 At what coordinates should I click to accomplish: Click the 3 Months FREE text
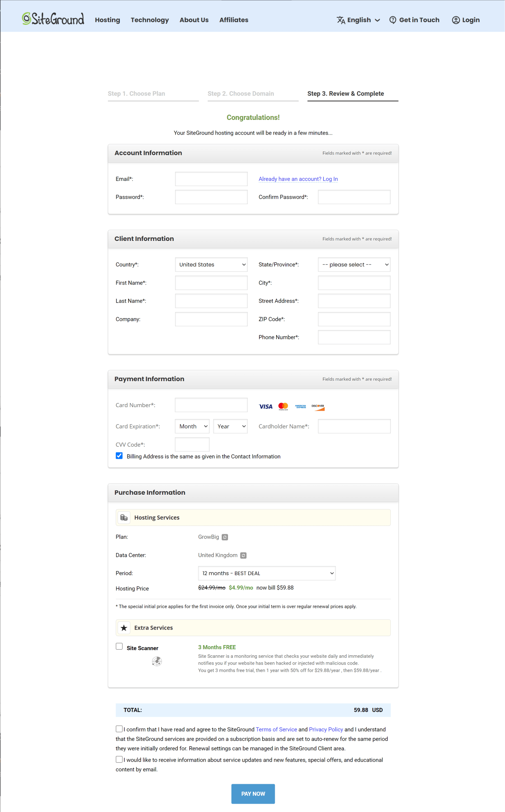click(217, 647)
